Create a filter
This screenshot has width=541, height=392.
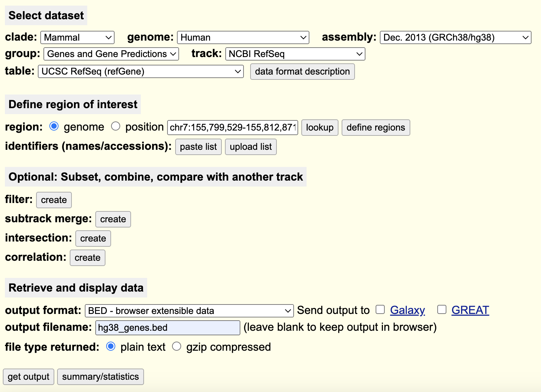click(54, 200)
